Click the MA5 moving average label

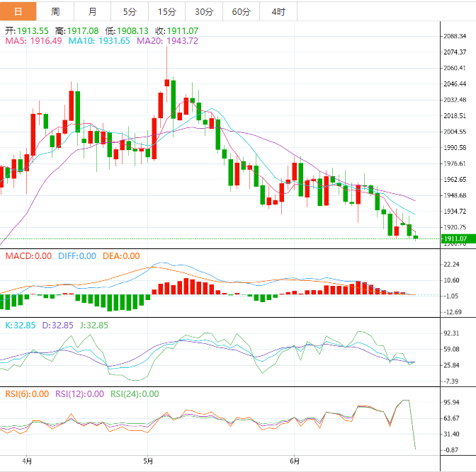34,41
